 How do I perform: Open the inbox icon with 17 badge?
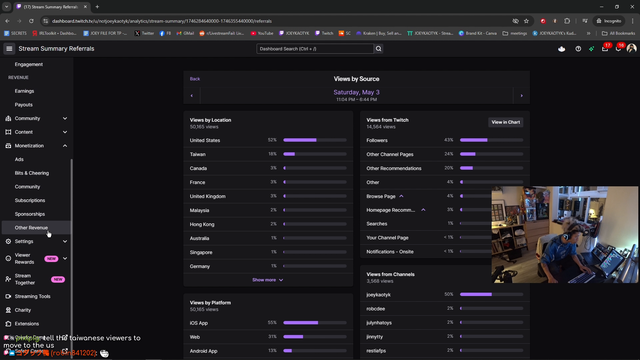click(605, 49)
